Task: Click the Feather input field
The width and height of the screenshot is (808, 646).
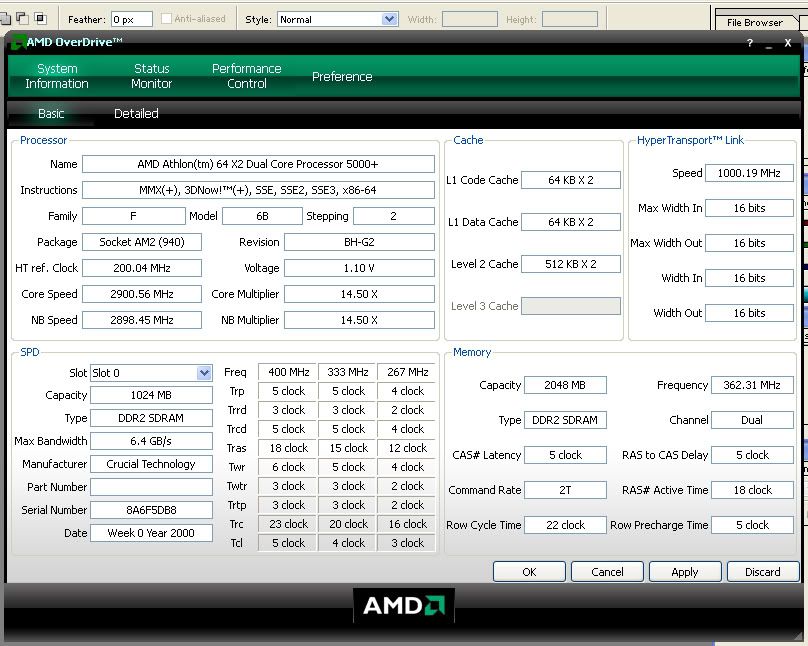Action: (x=132, y=20)
